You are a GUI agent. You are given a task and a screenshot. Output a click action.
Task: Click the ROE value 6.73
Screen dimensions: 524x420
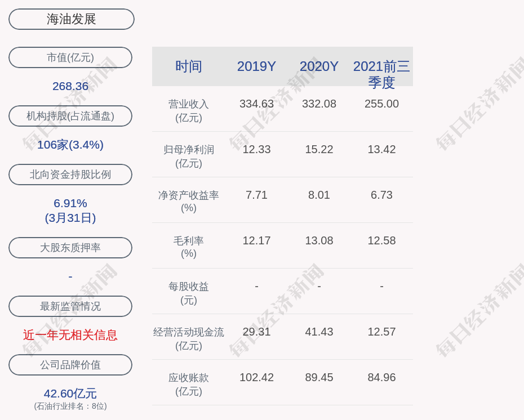(381, 195)
